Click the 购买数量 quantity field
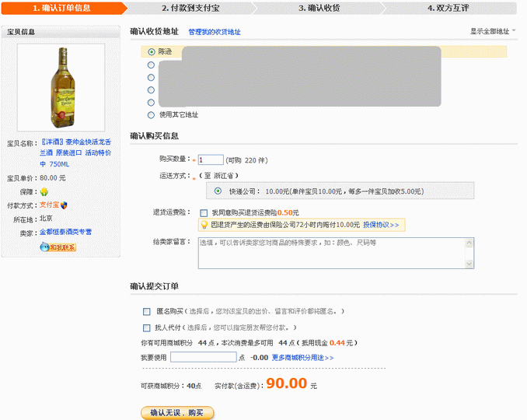 pos(211,159)
